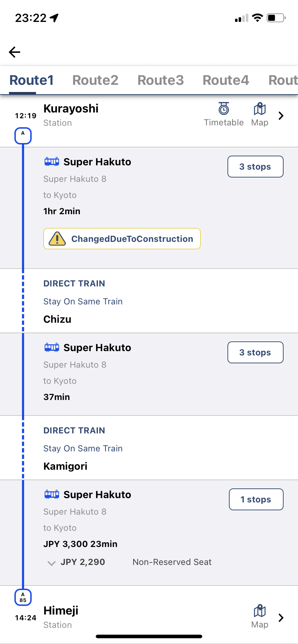
Task: Switch to the Route2 tab
Action: pyautogui.click(x=95, y=80)
